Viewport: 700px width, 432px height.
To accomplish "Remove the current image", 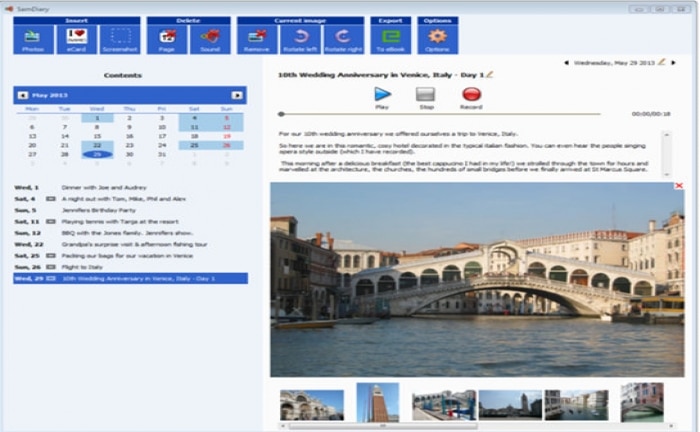I will pos(257,38).
